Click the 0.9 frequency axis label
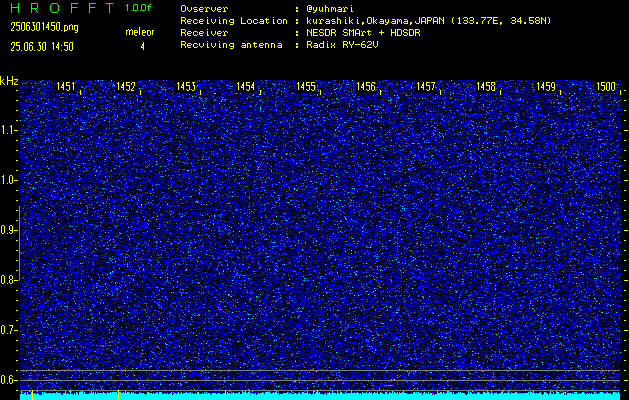 (x=7, y=230)
